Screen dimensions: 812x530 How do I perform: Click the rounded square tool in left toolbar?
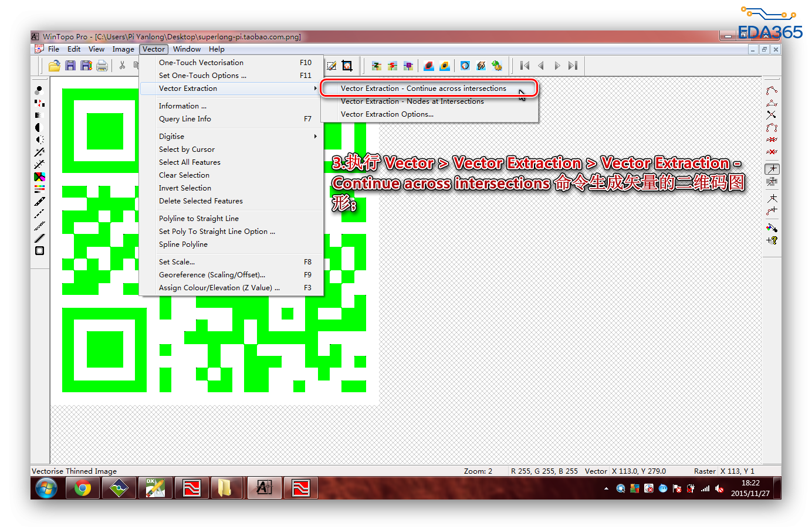click(39, 250)
